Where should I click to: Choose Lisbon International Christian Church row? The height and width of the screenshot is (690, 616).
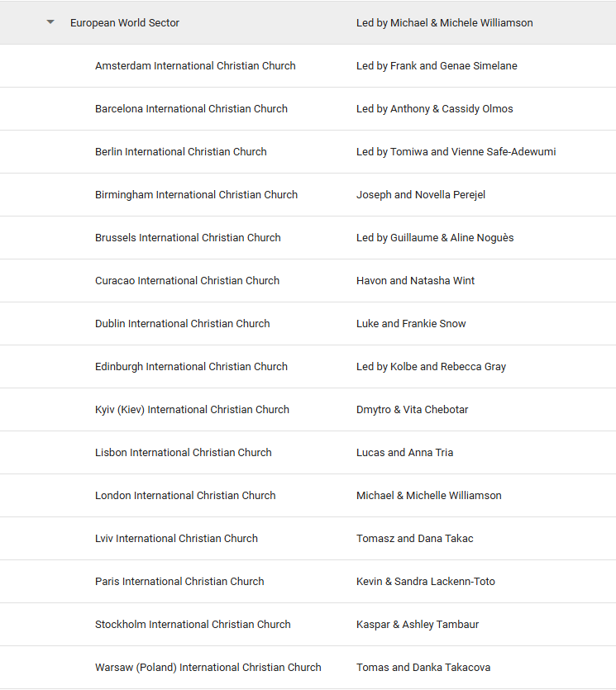[x=183, y=453]
